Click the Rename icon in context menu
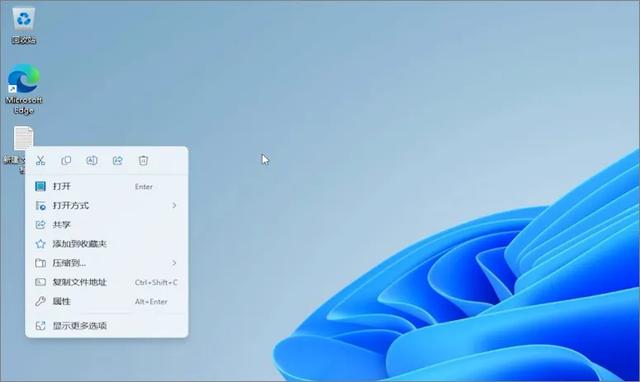640x382 pixels. tap(92, 160)
